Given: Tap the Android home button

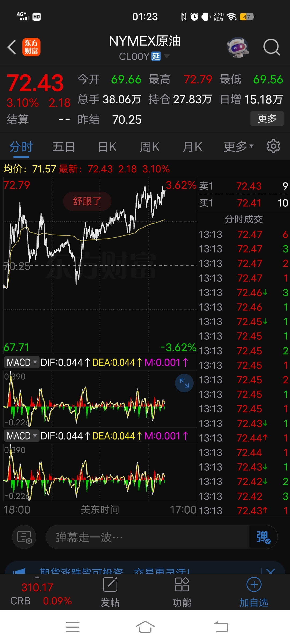Looking at the screenshot, I should [x=145, y=627].
